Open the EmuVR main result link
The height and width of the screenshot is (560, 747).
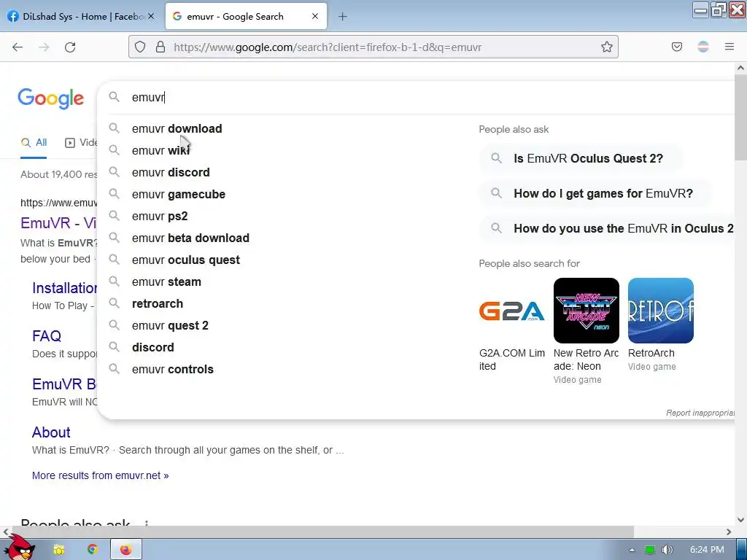click(x=58, y=223)
